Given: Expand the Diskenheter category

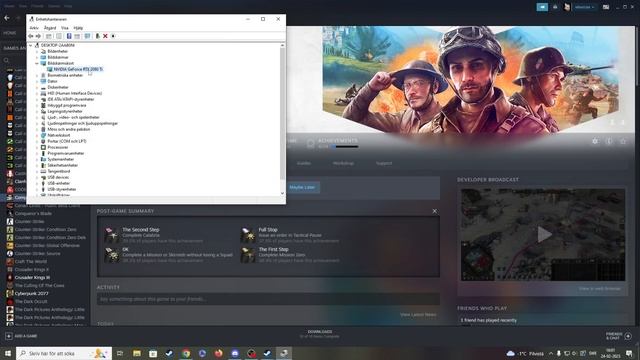Looking at the screenshot, I should [x=37, y=87].
